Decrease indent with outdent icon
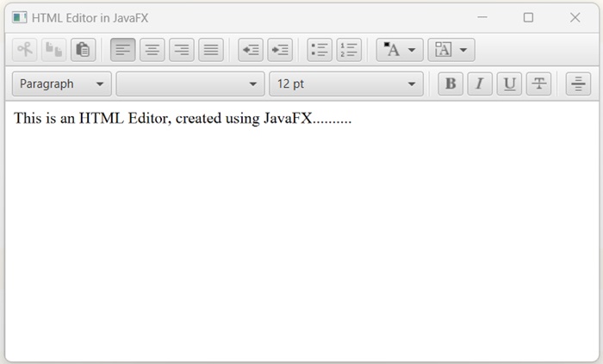This screenshot has width=603, height=364. (x=251, y=50)
